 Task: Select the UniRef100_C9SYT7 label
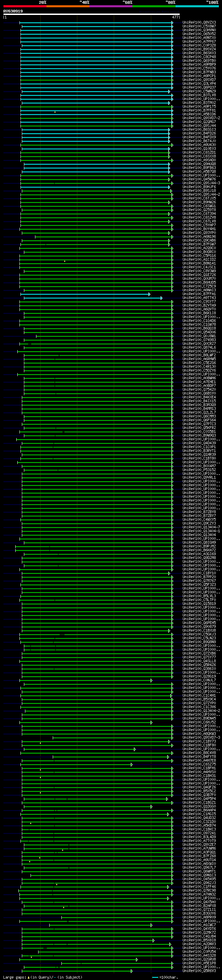199,302
